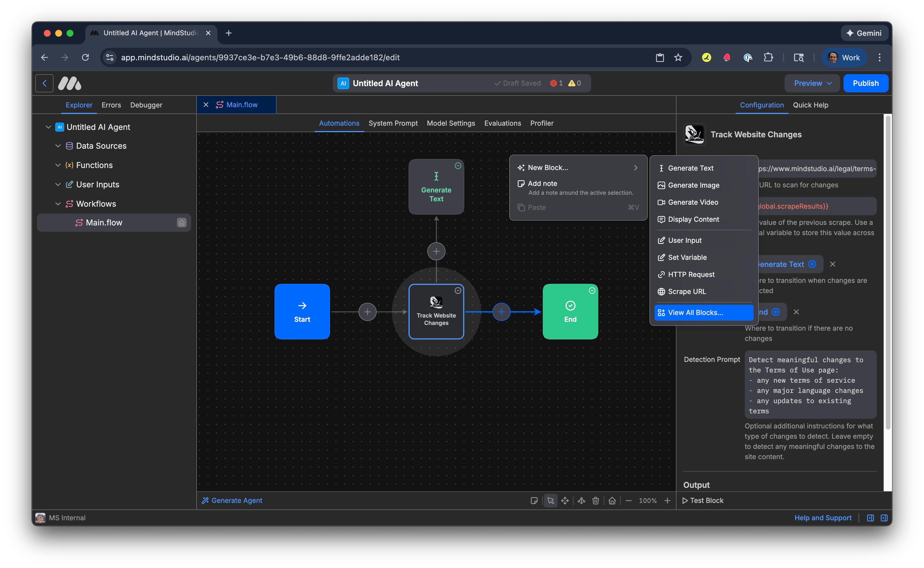Image resolution: width=924 pixels, height=568 pixels.
Task: Click the home badge on Main.flow
Action: [x=181, y=222]
